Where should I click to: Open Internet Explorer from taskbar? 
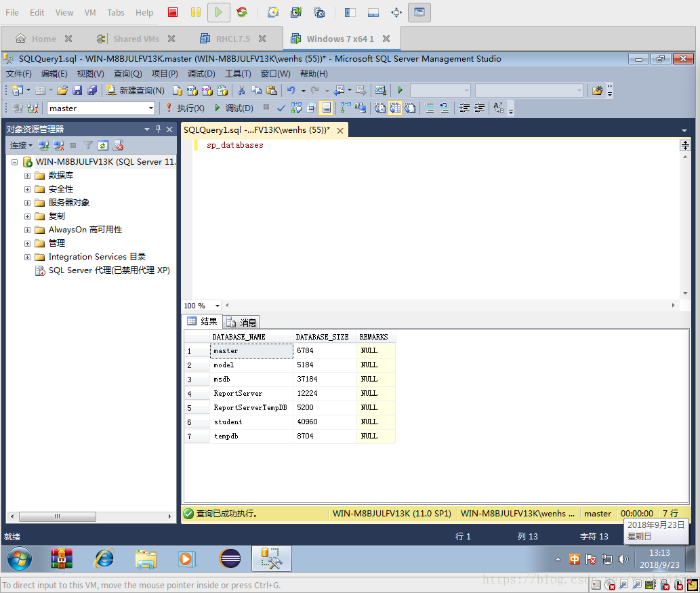tap(104, 558)
